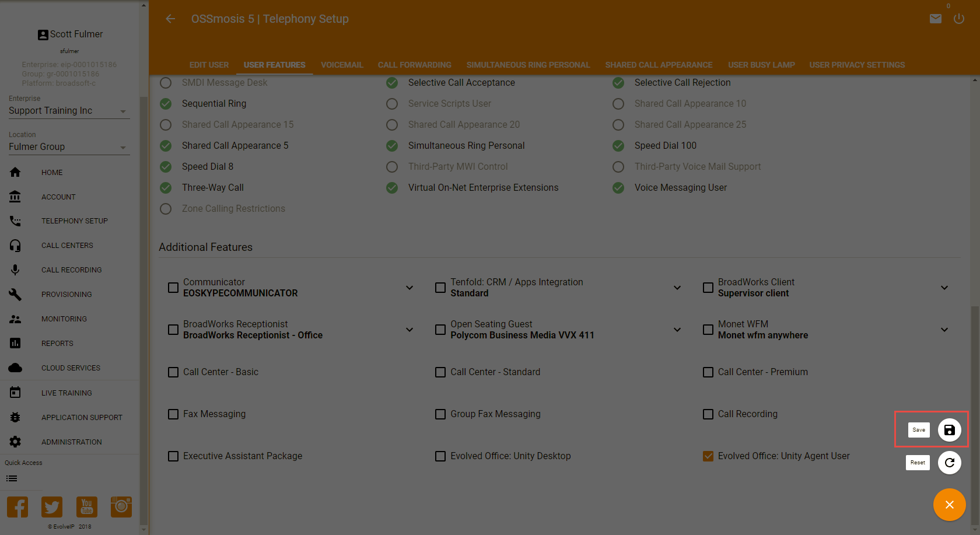Open Administration in the sidebar
980x535 pixels.
(x=71, y=442)
